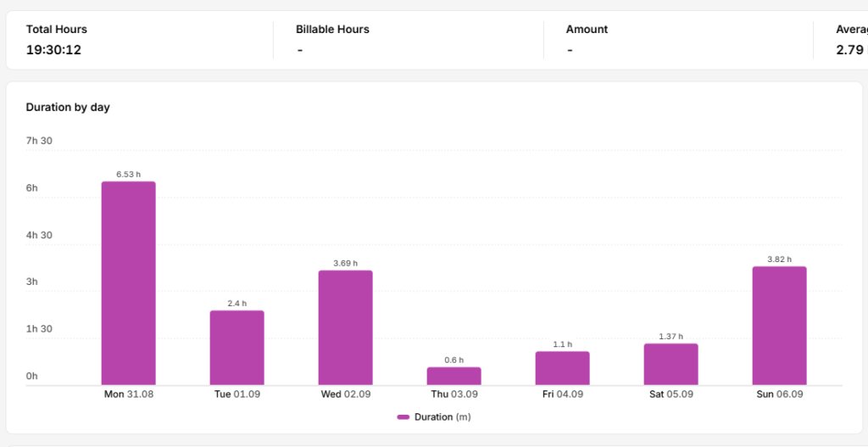Image resolution: width=868 pixels, height=447 pixels.
Task: Select the Sun 06.09 bar
Action: (x=780, y=326)
